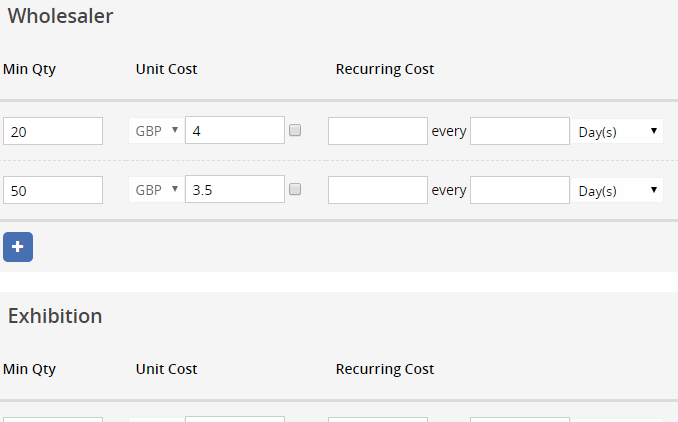Click Recurring Cost column header under Wholesaler
This screenshot has height=422, width=678.
pyautogui.click(x=385, y=69)
